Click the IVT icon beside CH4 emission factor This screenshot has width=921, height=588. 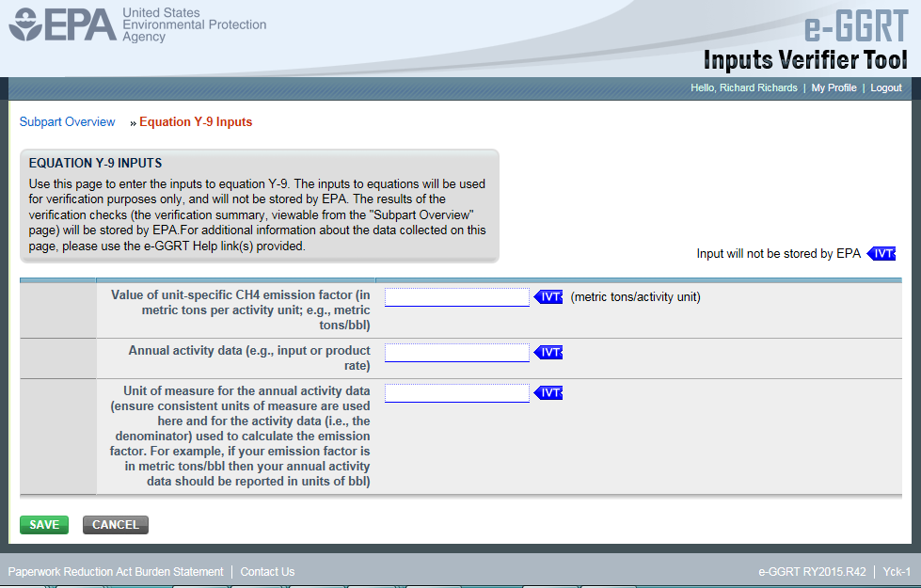tap(548, 297)
